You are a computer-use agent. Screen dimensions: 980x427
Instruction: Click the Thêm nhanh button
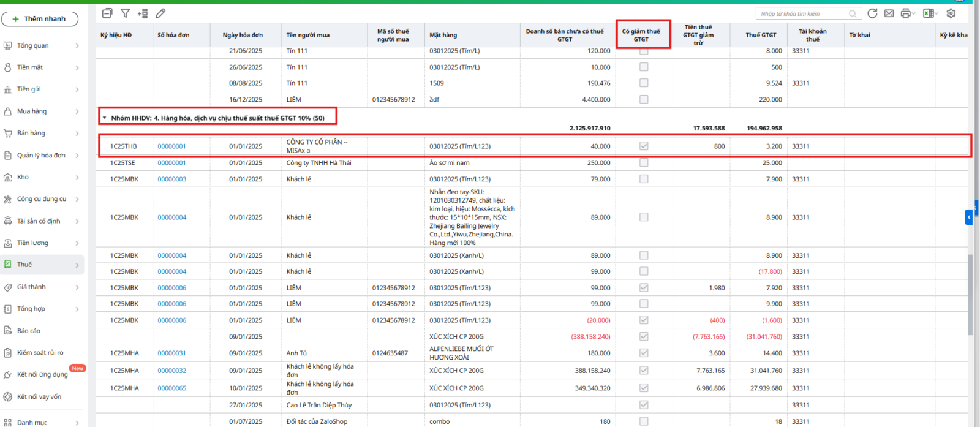[x=40, y=19]
